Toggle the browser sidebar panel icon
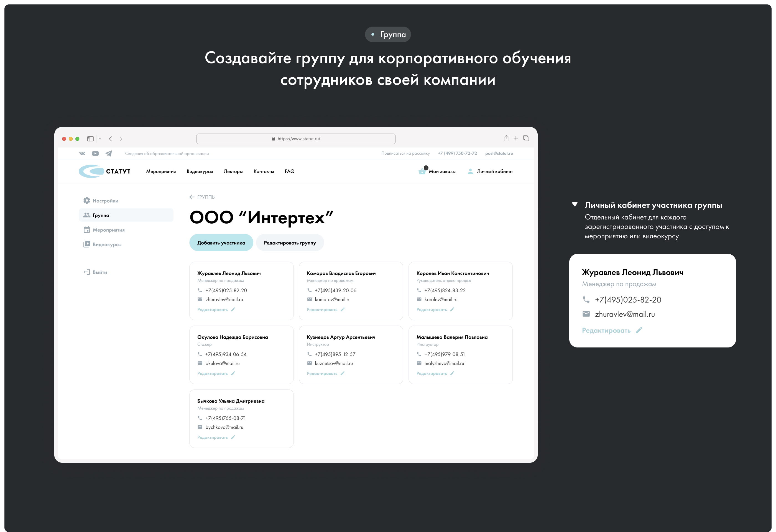This screenshot has height=532, width=776. 90,139
